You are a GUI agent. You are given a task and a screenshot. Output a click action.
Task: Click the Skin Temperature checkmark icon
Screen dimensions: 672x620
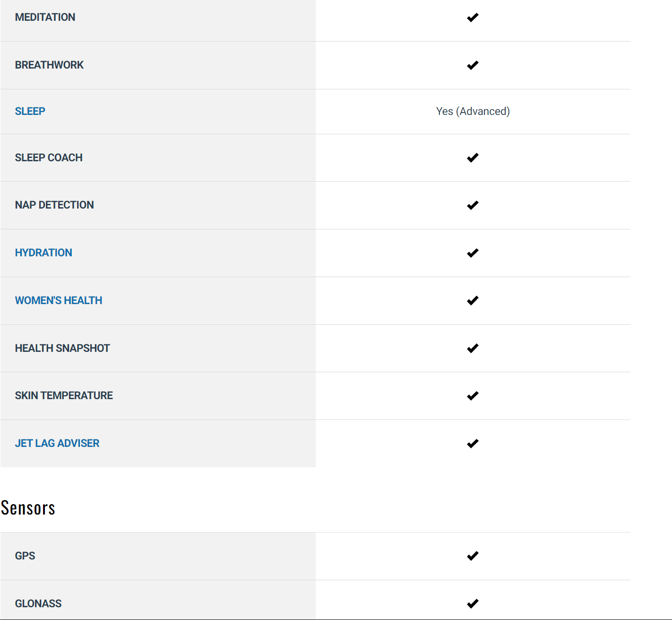click(473, 396)
